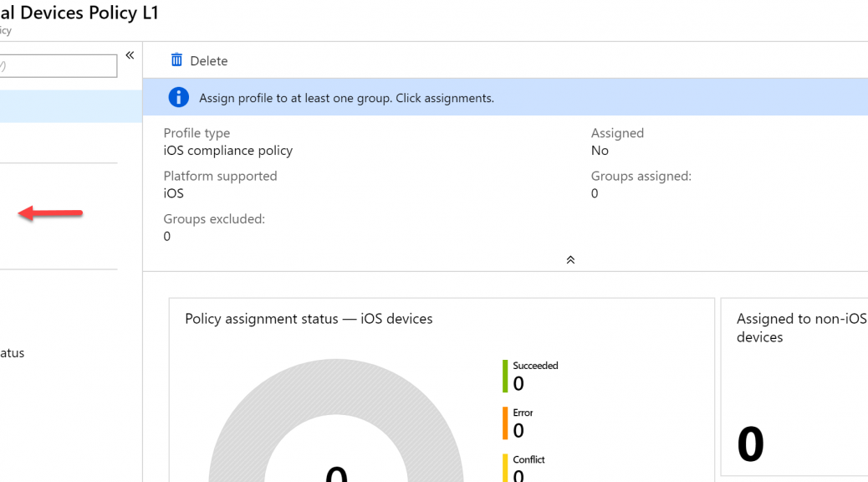Click the Succeeded count value 0
868x482 pixels.
point(518,383)
